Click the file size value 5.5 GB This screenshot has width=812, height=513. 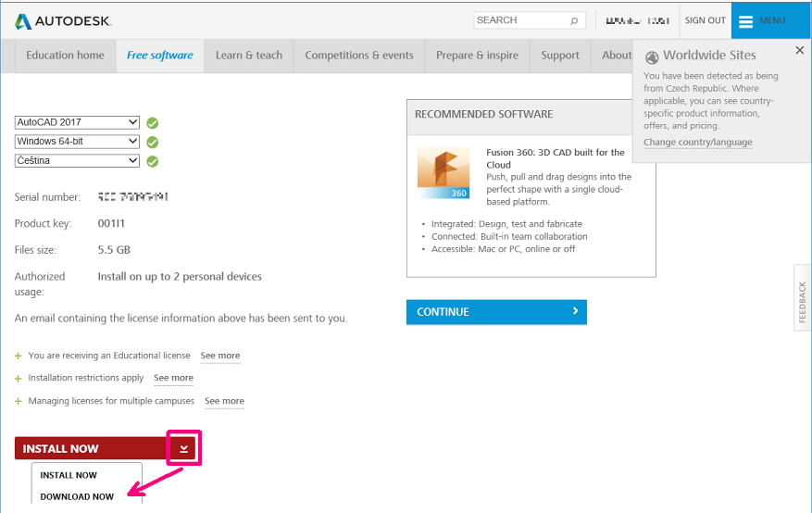(x=114, y=250)
